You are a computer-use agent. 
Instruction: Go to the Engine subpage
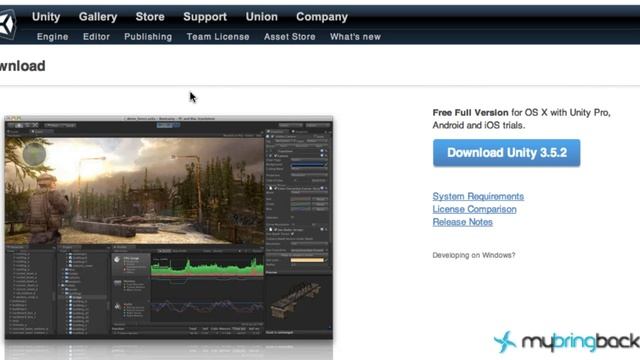point(53,37)
